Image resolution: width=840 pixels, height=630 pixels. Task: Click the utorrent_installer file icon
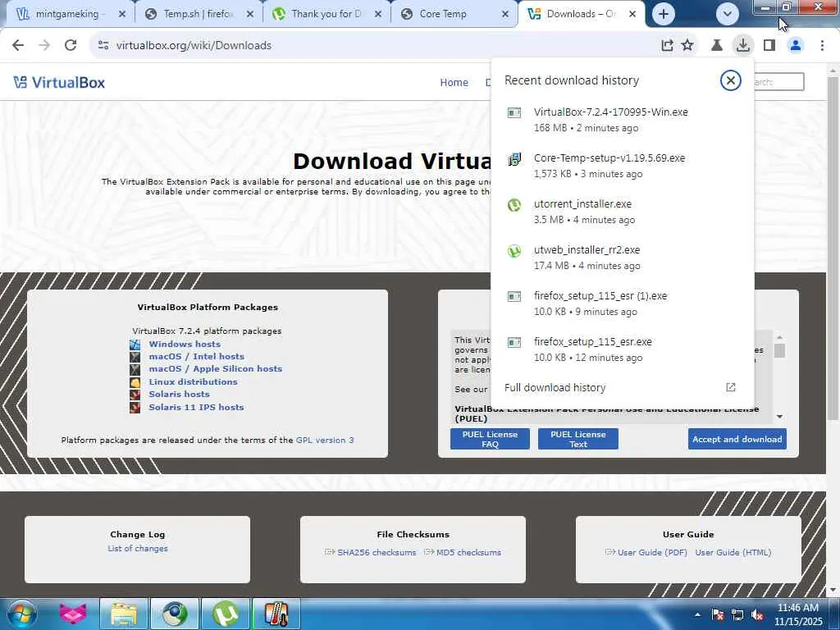coord(514,204)
